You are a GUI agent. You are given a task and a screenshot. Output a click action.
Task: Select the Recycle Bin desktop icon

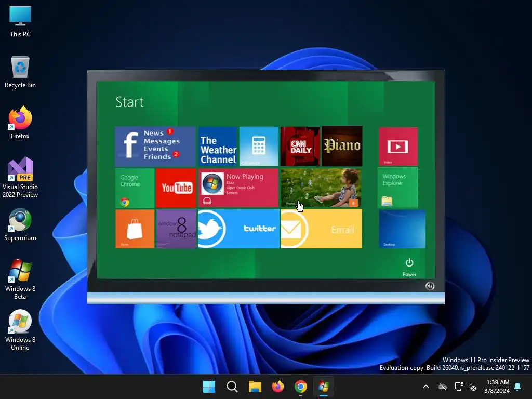(20, 72)
